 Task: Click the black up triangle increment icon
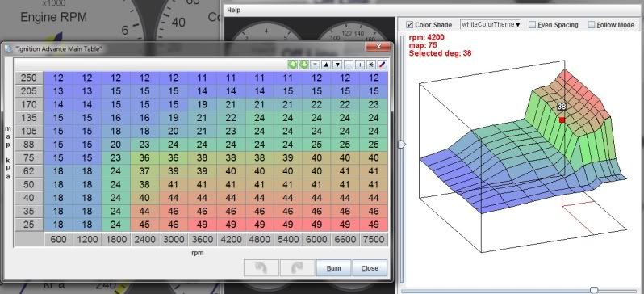[326, 65]
